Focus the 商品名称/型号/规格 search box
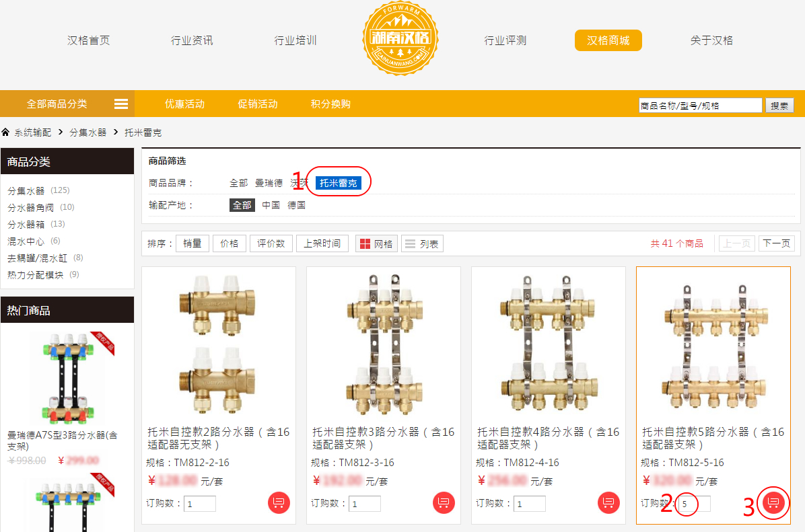Image resolution: width=805 pixels, height=532 pixels. pyautogui.click(x=700, y=106)
